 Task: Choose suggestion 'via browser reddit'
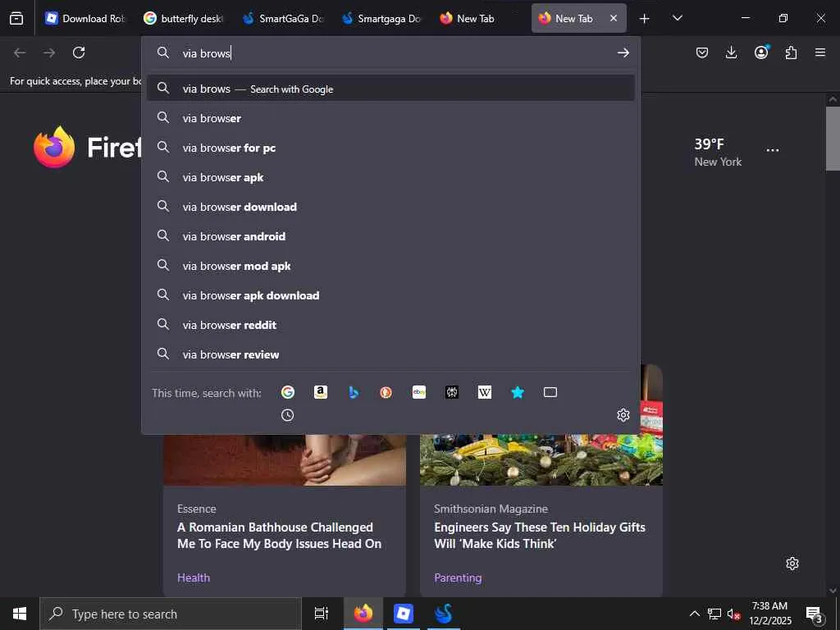pos(390,325)
